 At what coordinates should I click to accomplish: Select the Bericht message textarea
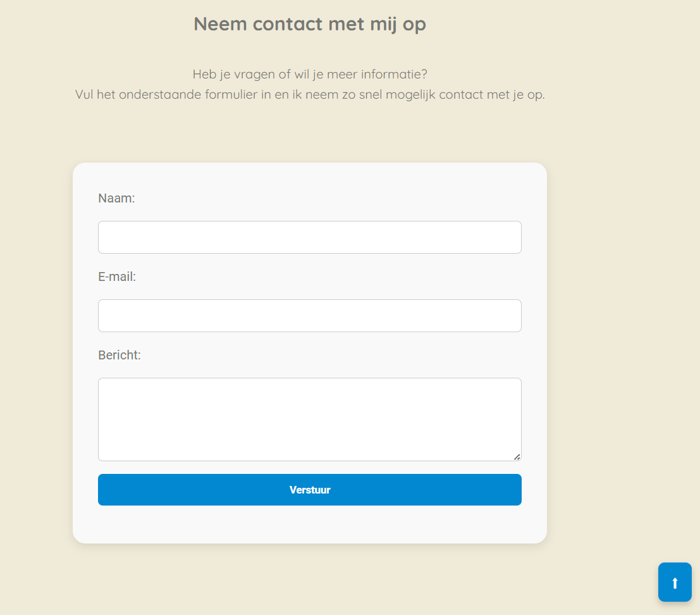pyautogui.click(x=310, y=419)
